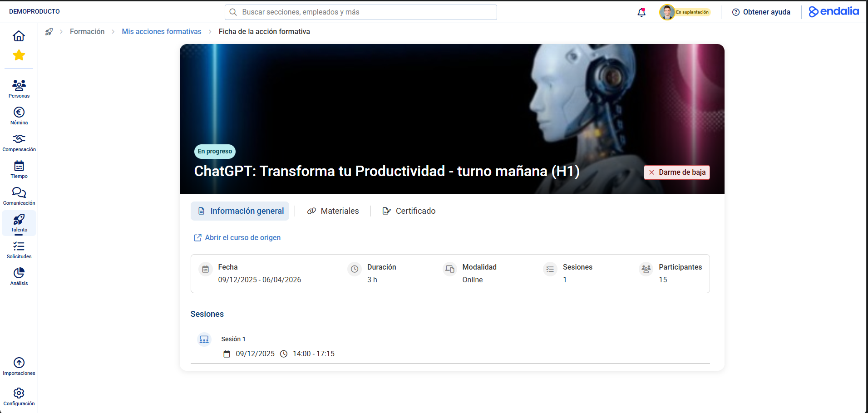
Task: Open the Nómina module
Action: pyautogui.click(x=19, y=116)
